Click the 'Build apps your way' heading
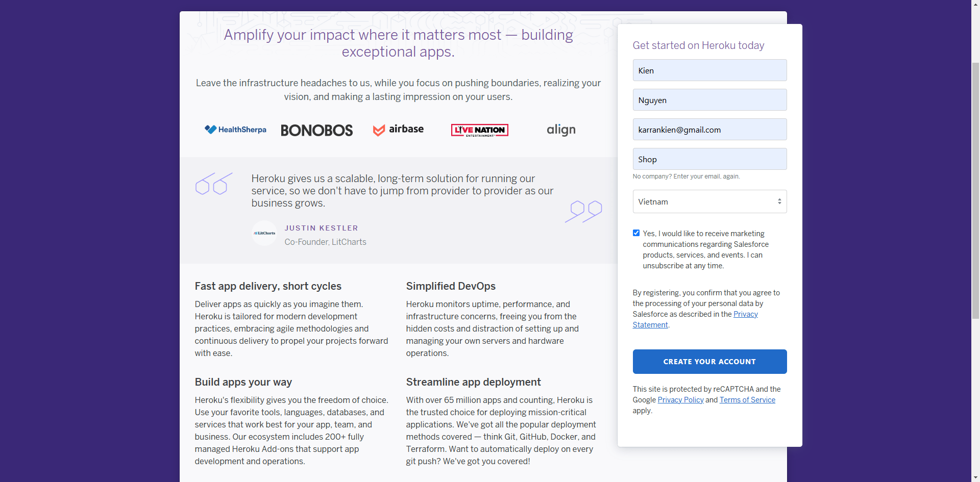This screenshot has width=980, height=482. click(243, 382)
